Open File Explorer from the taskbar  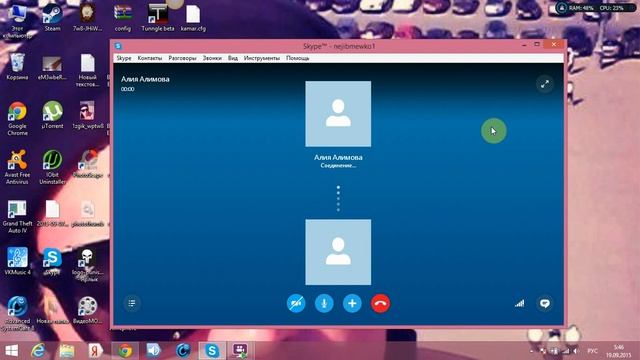pyautogui.click(x=67, y=351)
